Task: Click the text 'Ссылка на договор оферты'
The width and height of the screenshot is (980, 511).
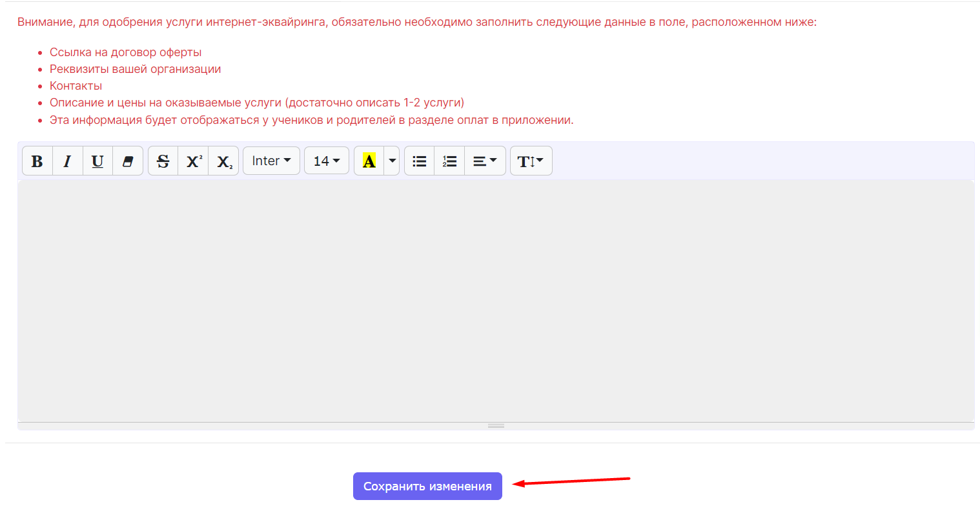Action: (x=126, y=52)
